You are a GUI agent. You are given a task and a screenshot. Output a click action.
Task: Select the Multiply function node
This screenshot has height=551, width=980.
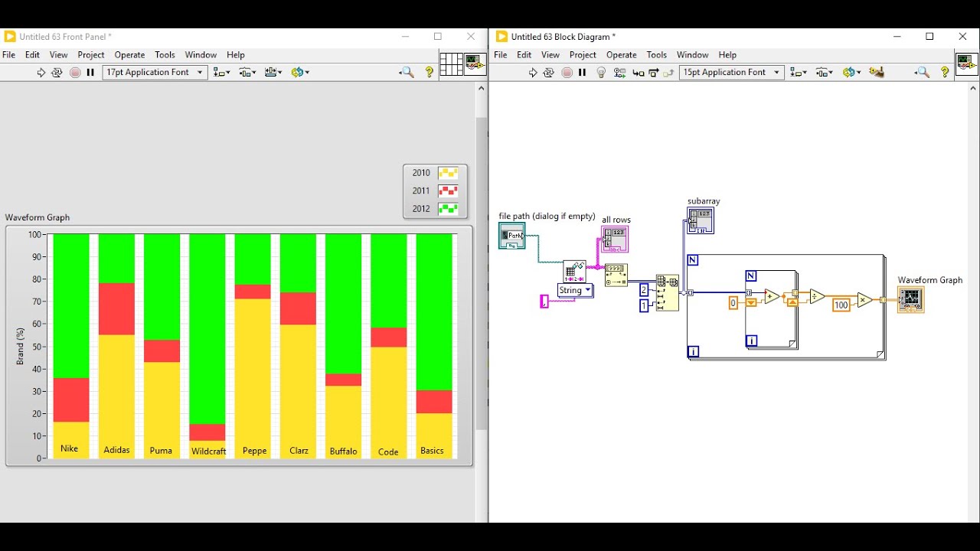tap(864, 300)
